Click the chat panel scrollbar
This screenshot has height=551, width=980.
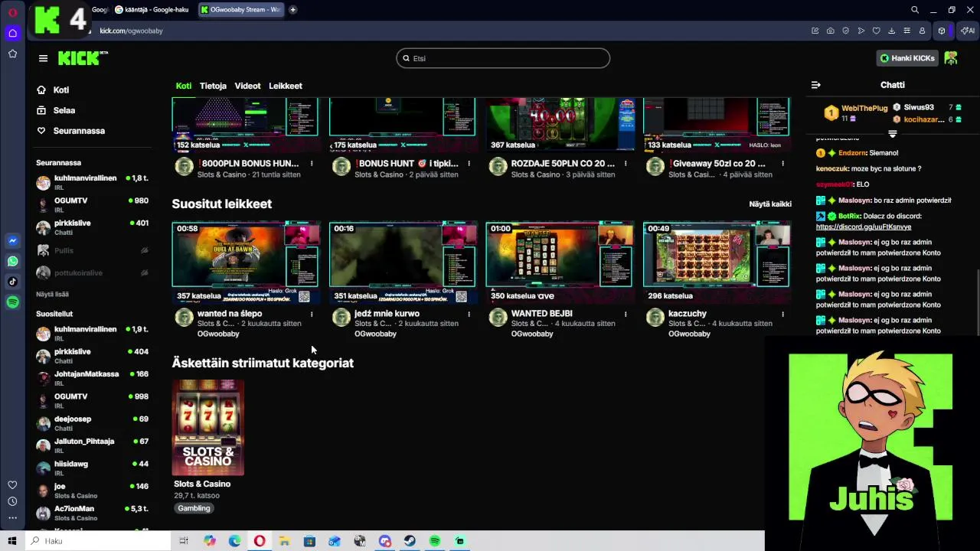pyautogui.click(x=977, y=303)
